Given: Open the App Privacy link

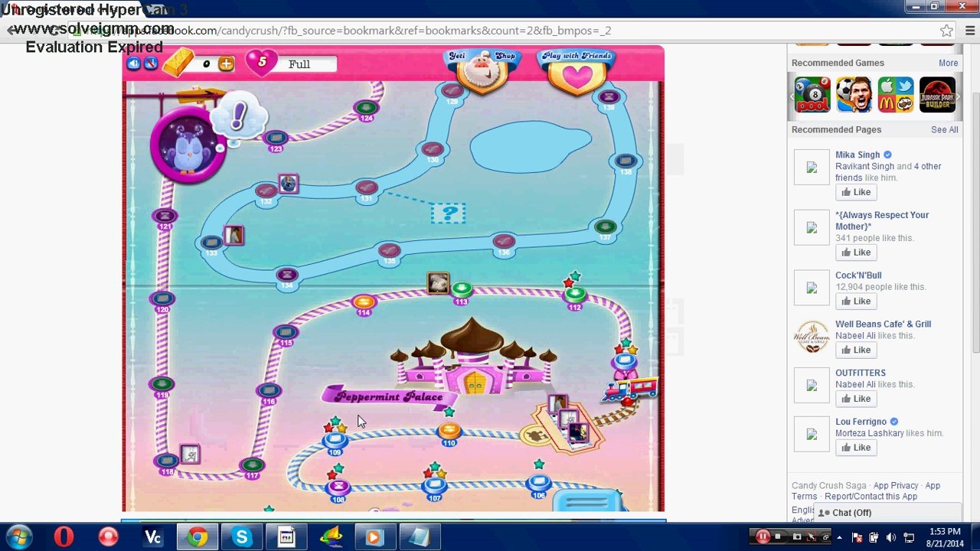Looking at the screenshot, I should pos(896,485).
